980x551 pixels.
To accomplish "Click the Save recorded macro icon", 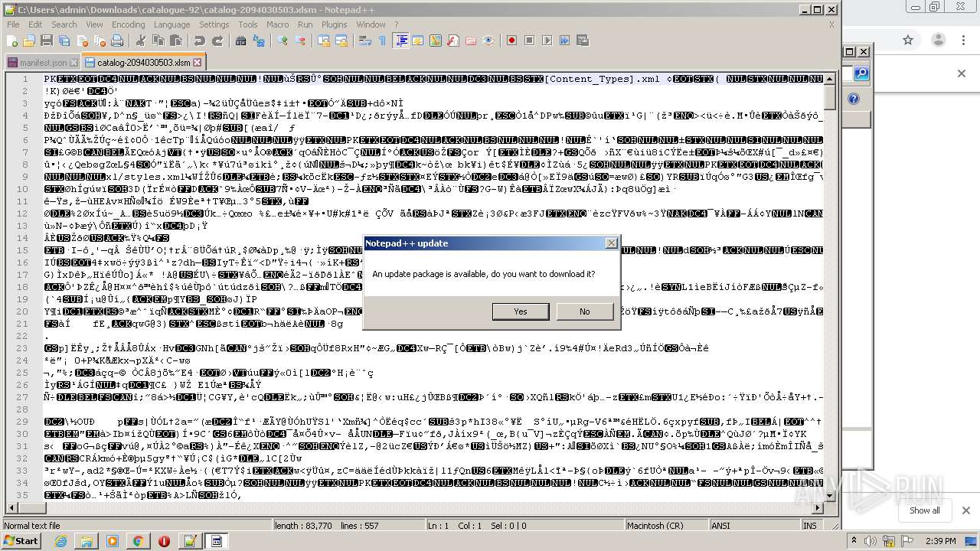I will (582, 41).
